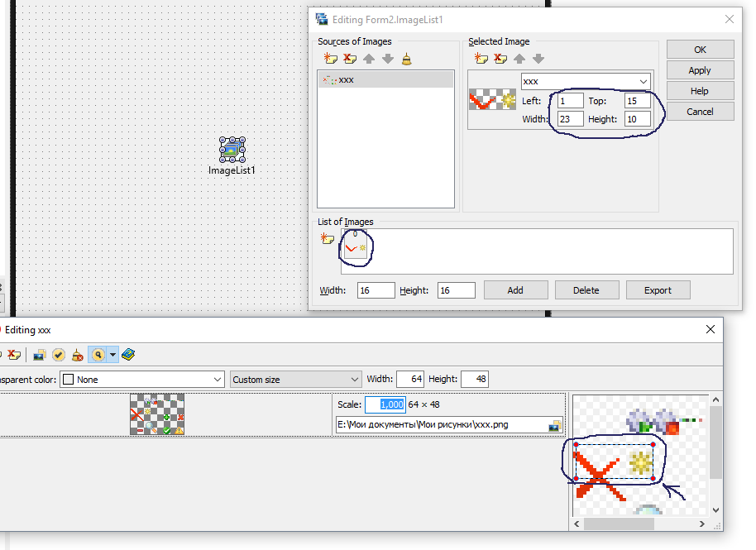This screenshot has width=756, height=550.
Task: Click the checkerboard source thumbnail in Editing xxx
Action: [157, 414]
